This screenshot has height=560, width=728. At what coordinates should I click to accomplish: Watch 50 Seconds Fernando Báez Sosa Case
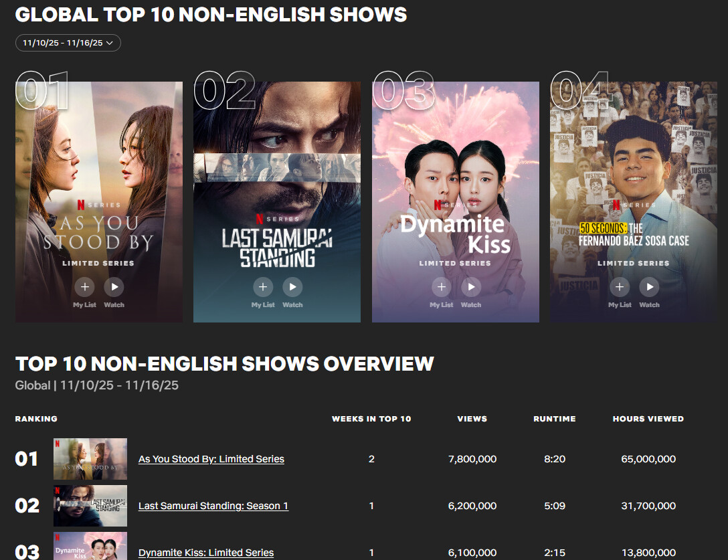coord(649,287)
